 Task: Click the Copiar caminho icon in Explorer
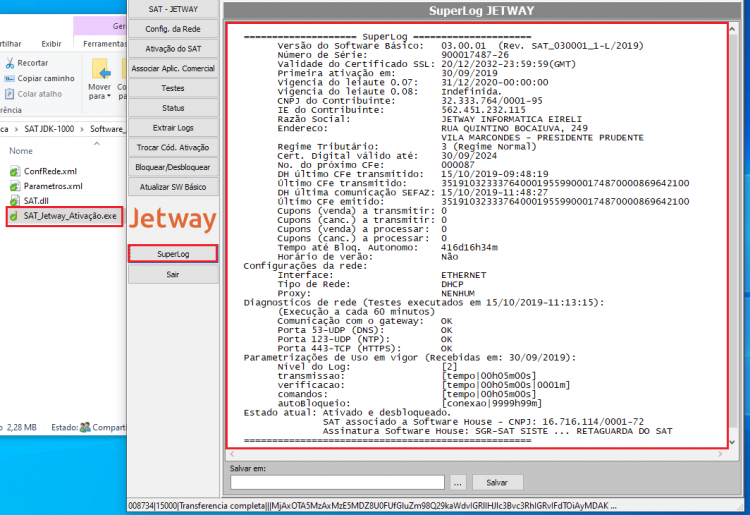tap(10, 78)
